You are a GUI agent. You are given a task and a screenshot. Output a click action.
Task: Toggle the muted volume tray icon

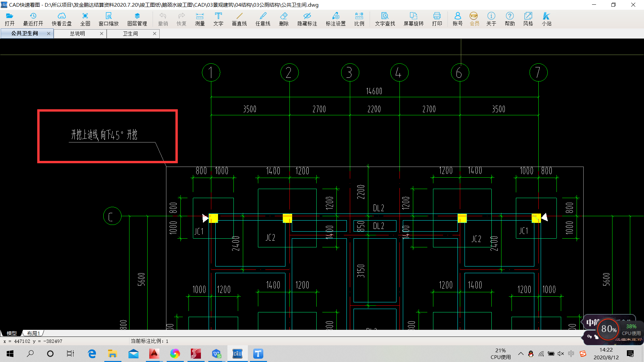560,354
